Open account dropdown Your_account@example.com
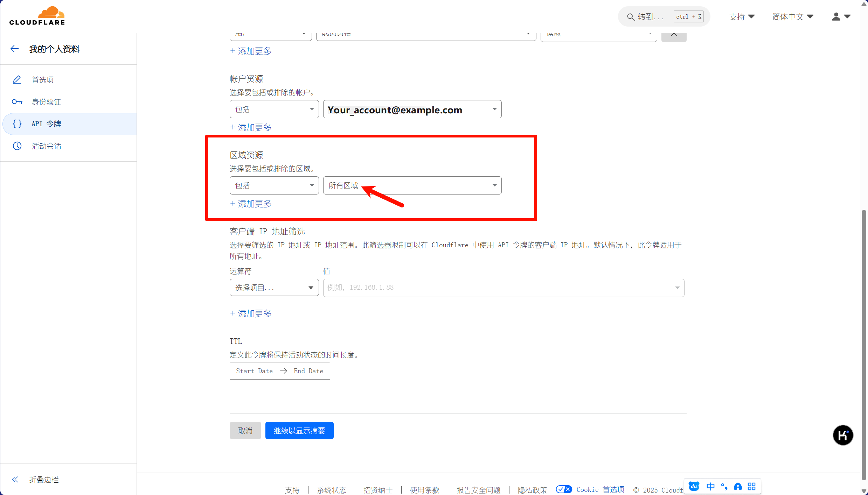Viewport: 868px width, 495px height. click(412, 109)
